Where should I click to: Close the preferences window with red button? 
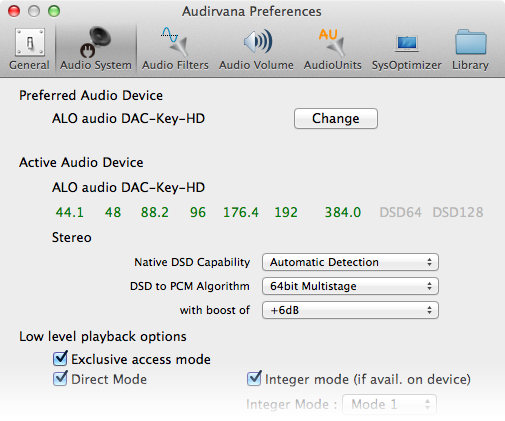point(14,11)
